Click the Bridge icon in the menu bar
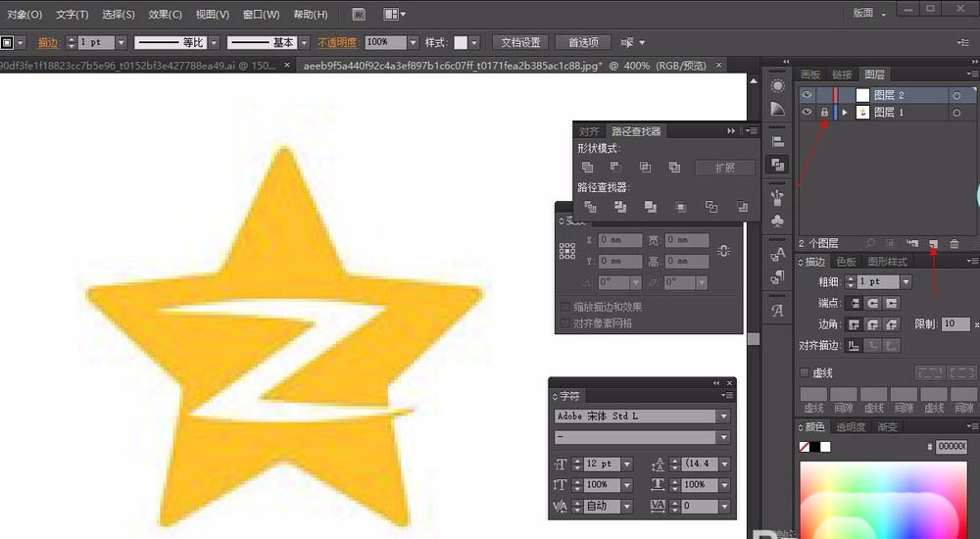Image resolution: width=980 pixels, height=539 pixels. pyautogui.click(x=359, y=14)
